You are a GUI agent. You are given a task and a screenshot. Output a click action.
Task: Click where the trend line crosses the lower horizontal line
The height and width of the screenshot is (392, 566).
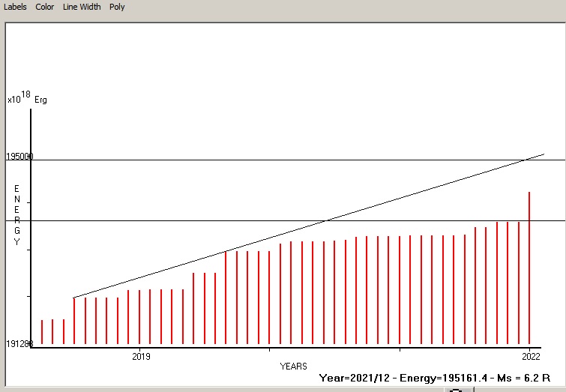[x=325, y=220]
